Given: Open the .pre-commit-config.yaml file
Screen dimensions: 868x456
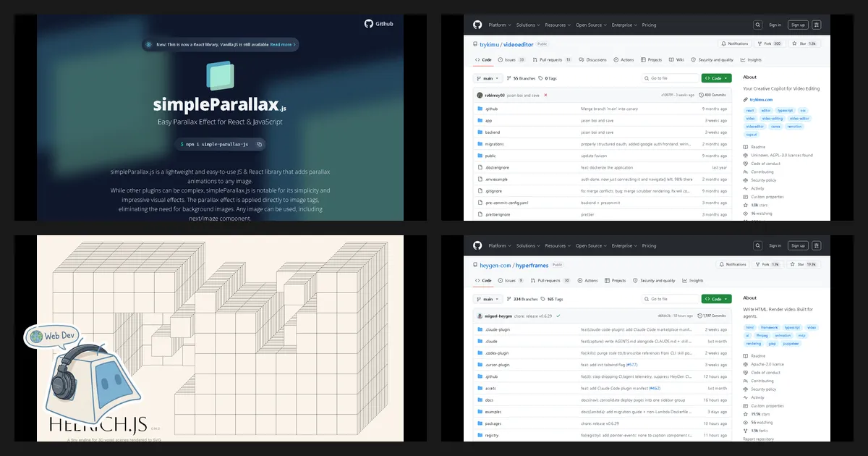Looking at the screenshot, I should pos(507,203).
